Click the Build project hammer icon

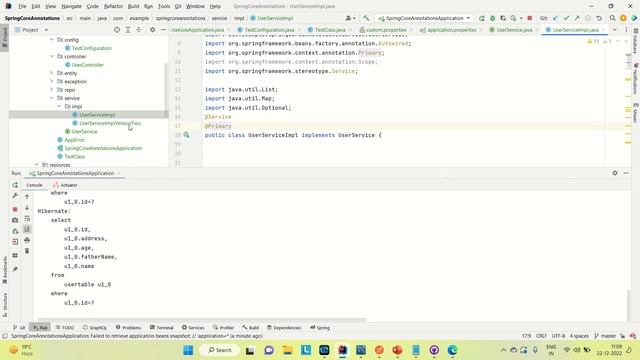coord(366,18)
